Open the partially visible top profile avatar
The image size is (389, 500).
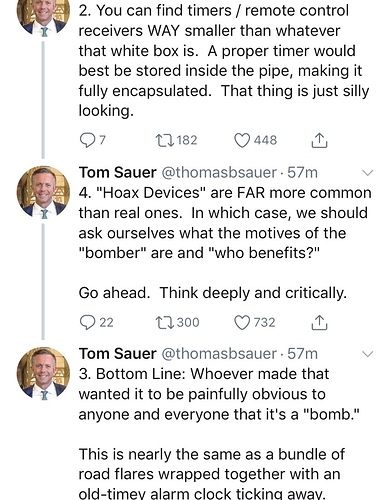[x=44, y=17]
